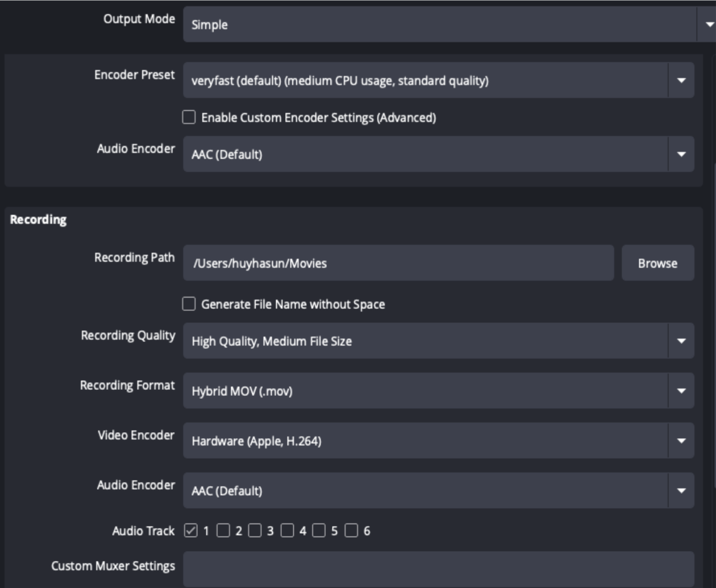Enable Custom Encoder Settings (Advanced) checkbox
Image resolution: width=716 pixels, height=588 pixels.
(189, 117)
